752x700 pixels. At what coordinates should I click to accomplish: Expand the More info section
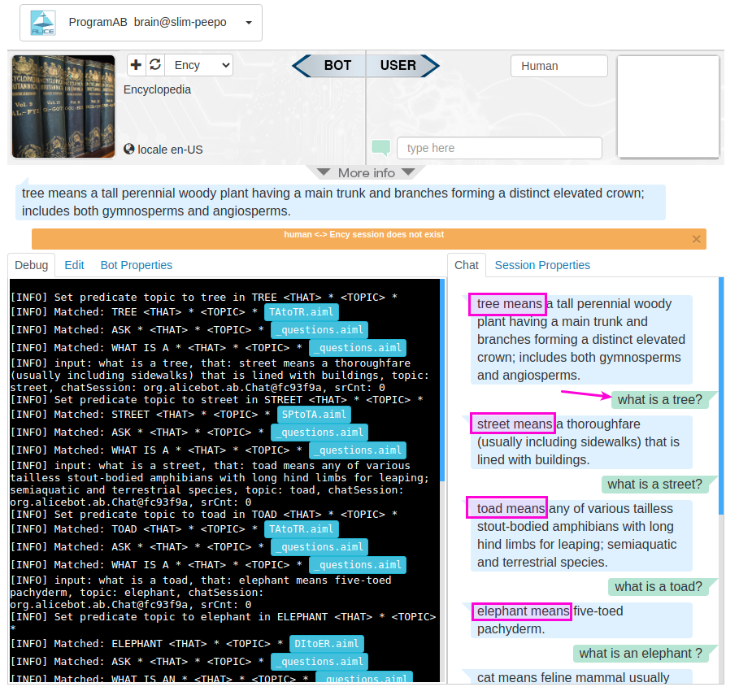coord(367,172)
